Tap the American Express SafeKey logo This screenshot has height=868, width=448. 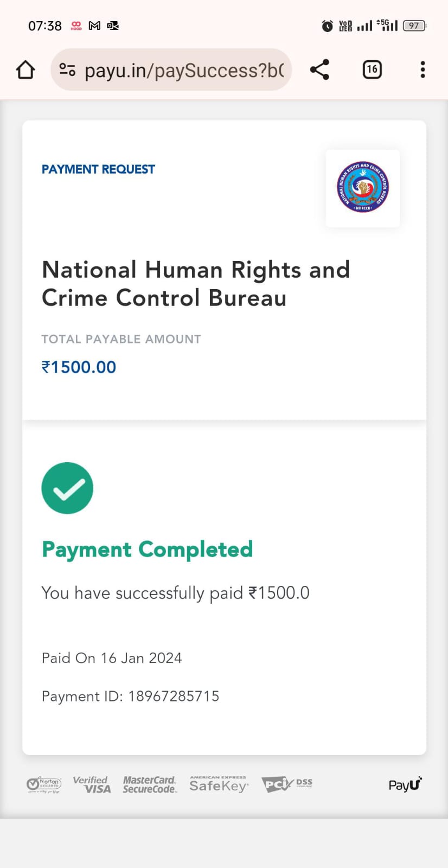[219, 784]
